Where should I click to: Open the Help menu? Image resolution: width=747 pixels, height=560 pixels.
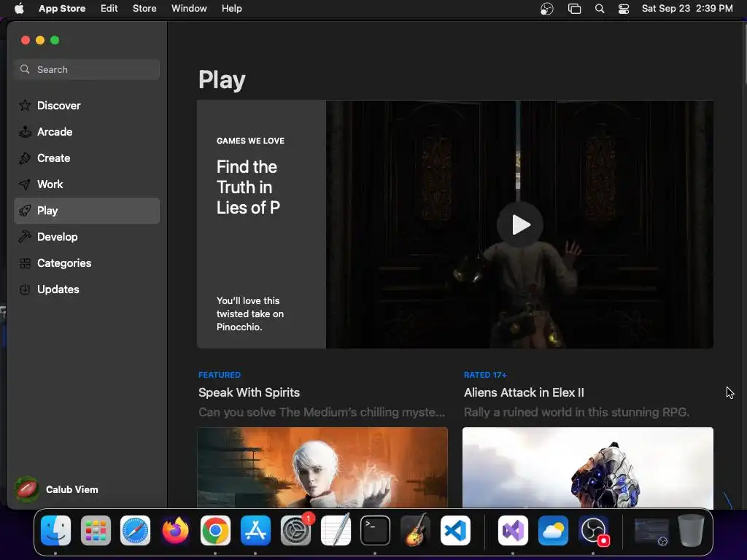click(x=231, y=9)
